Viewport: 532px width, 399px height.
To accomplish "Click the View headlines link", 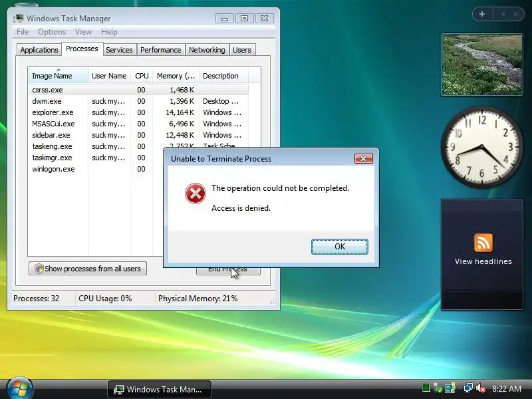I will tap(483, 261).
